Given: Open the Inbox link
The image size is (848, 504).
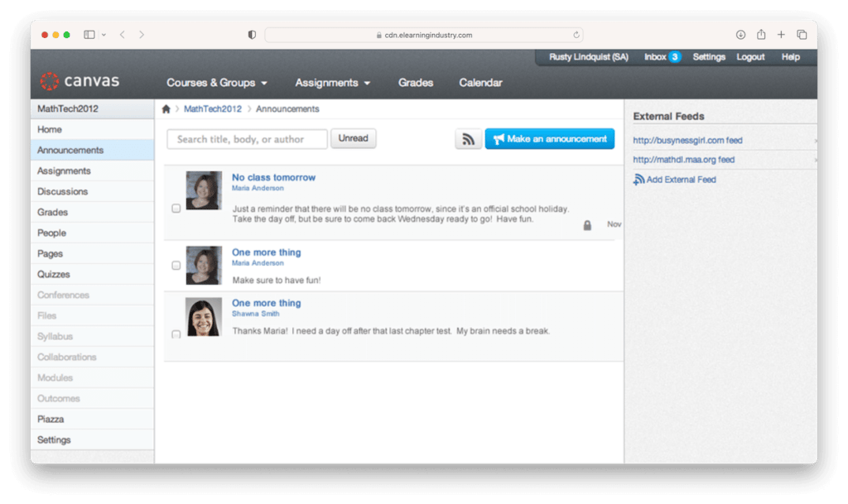Looking at the screenshot, I should coord(655,57).
